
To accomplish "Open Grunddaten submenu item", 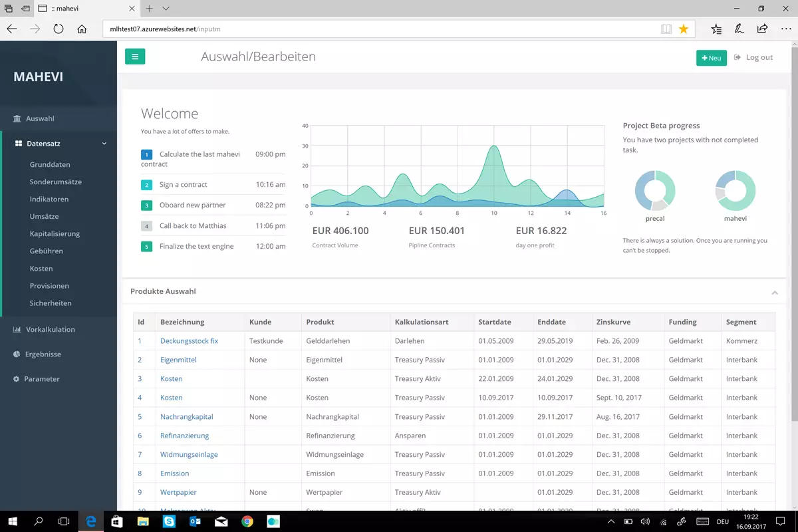I will point(50,164).
